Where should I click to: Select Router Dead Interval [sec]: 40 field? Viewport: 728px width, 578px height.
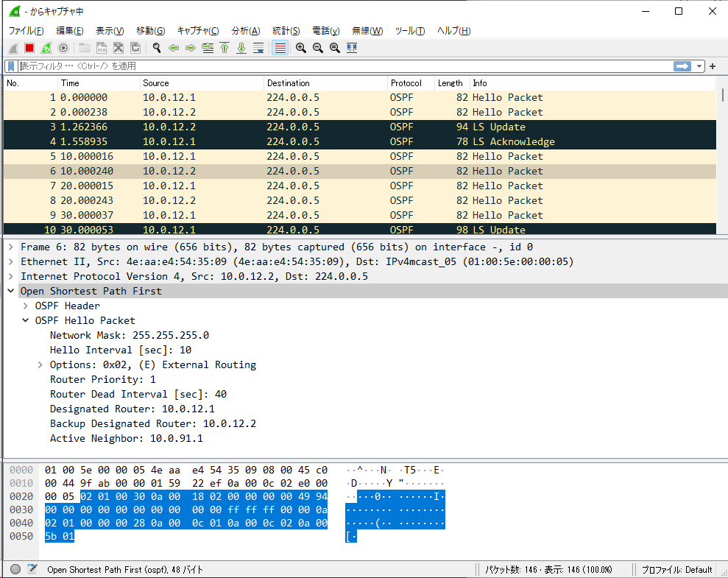point(138,395)
